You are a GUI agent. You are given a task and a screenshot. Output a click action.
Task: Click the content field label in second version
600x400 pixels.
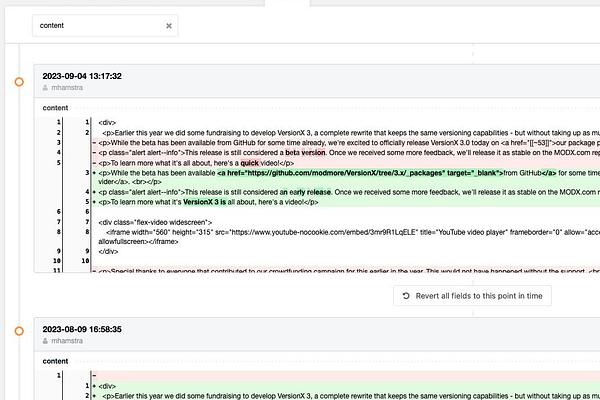point(55,361)
